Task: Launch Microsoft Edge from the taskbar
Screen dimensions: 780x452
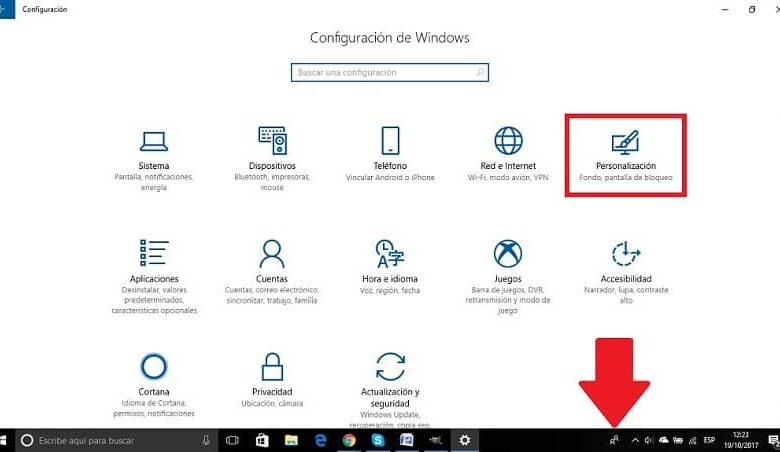Action: [320, 441]
